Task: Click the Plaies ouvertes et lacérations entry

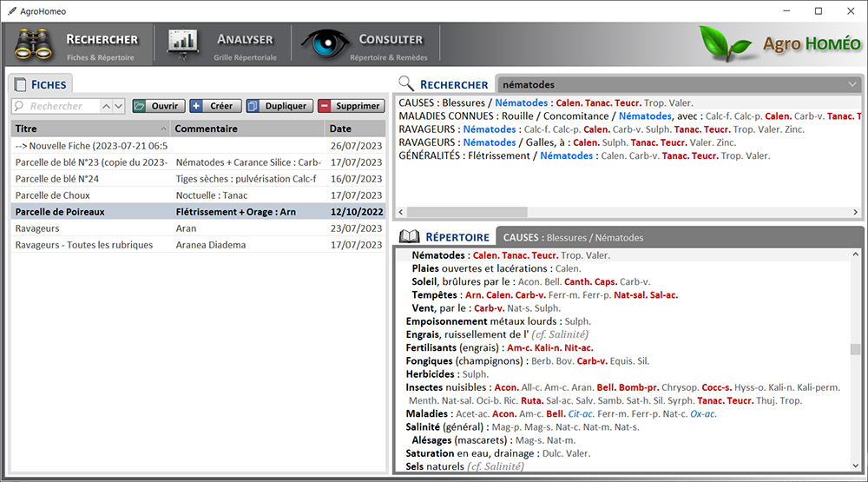Action: coord(496,268)
